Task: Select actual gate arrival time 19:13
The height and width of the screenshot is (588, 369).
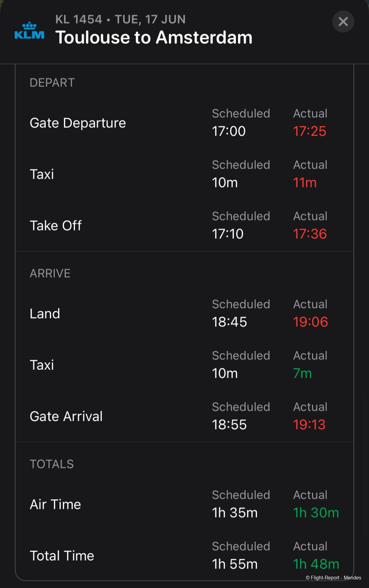Action: pyautogui.click(x=309, y=425)
